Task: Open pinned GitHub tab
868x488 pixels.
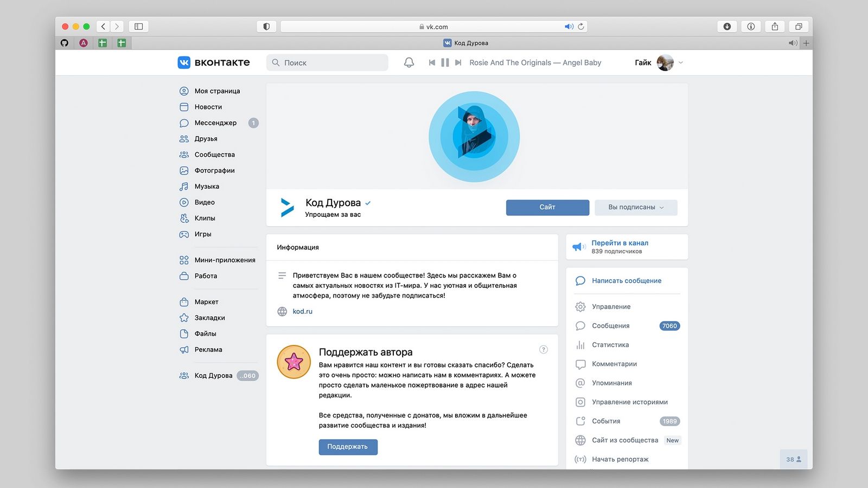Action: (x=65, y=43)
